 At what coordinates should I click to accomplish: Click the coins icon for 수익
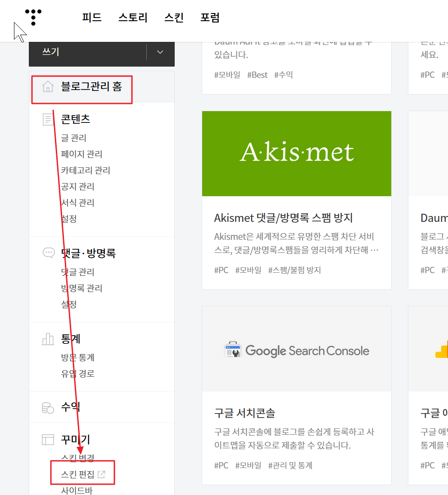(48, 408)
